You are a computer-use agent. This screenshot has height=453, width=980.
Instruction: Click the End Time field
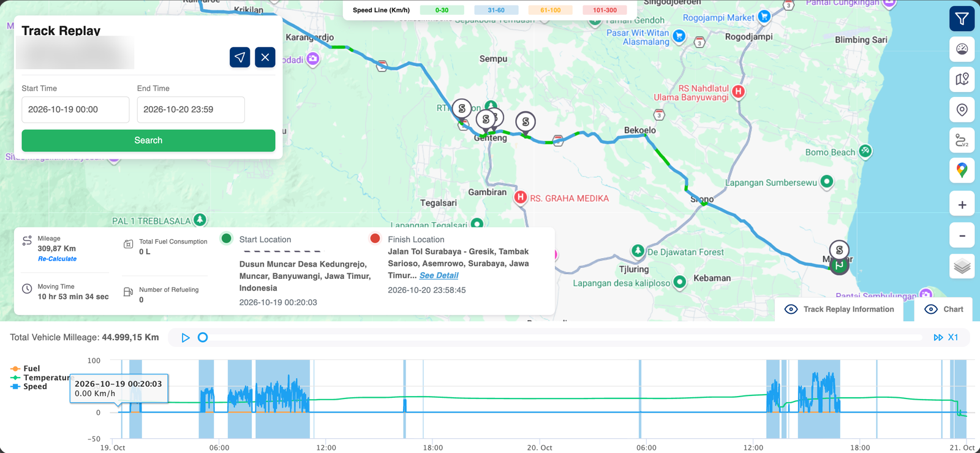[190, 110]
